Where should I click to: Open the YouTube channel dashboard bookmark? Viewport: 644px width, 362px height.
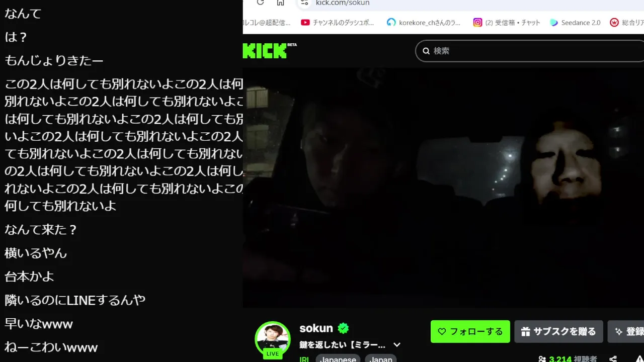click(x=338, y=23)
